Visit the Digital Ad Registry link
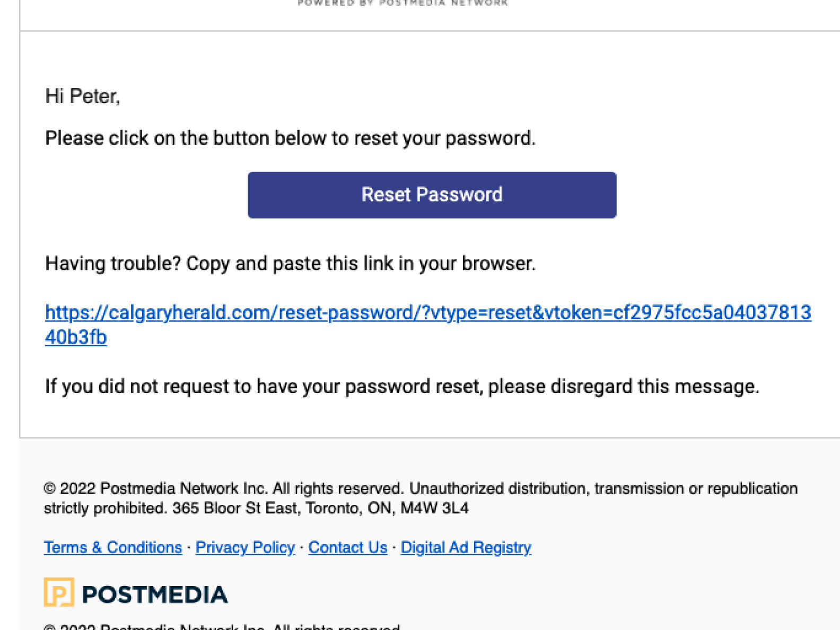The width and height of the screenshot is (840, 630). click(x=466, y=547)
